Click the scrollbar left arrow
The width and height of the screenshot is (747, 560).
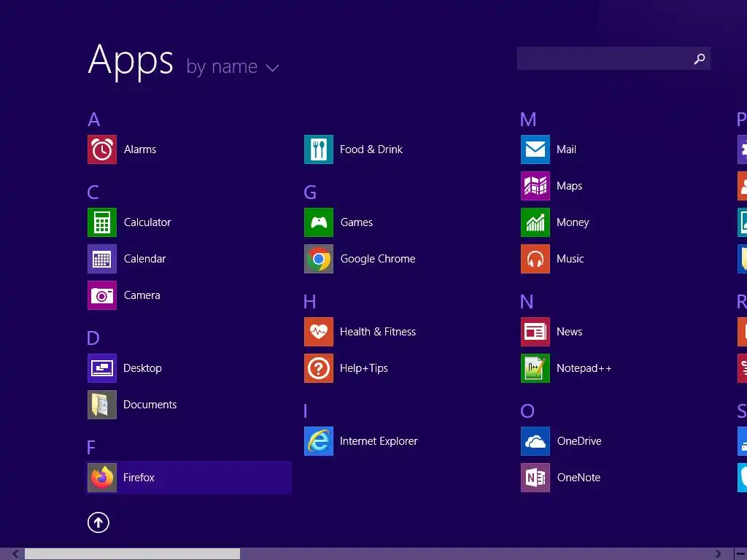pyautogui.click(x=16, y=554)
